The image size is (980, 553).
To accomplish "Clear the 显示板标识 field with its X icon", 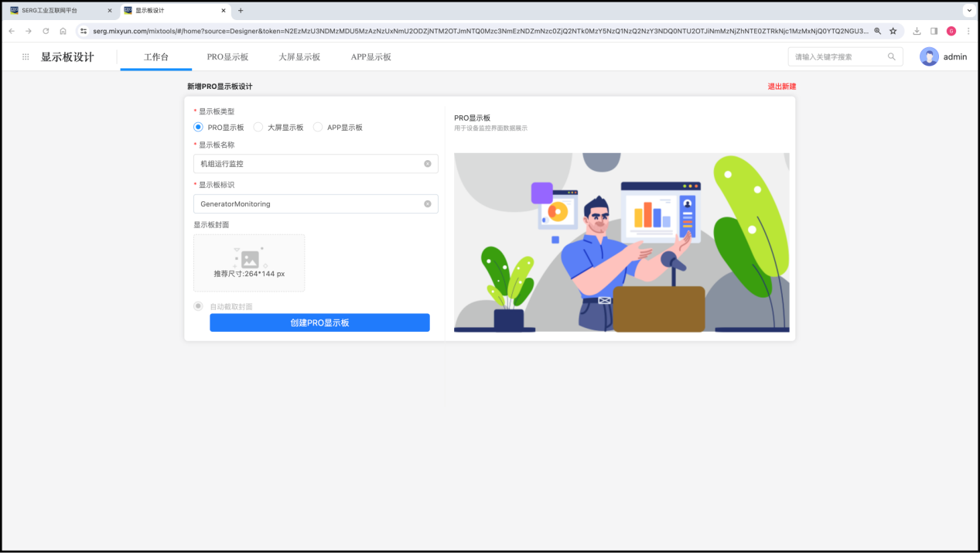I will (x=428, y=203).
